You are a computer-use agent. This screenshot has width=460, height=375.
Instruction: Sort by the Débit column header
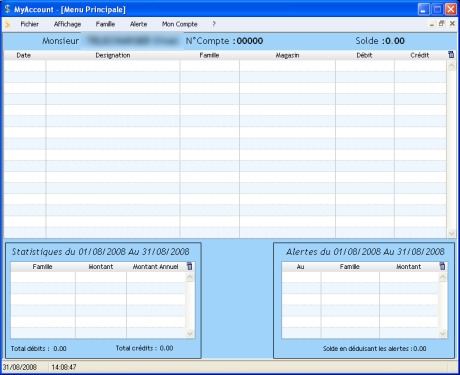(x=365, y=55)
